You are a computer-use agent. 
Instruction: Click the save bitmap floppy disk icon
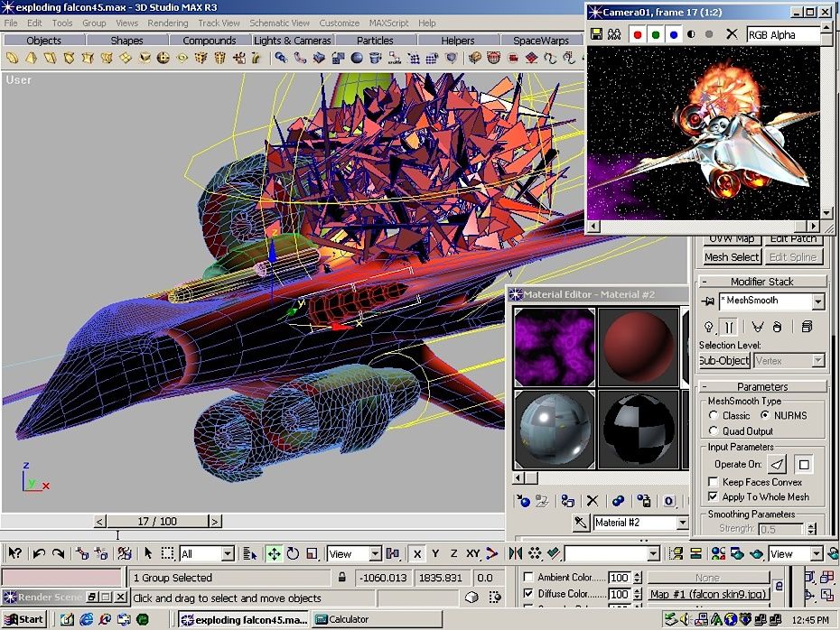coord(596,34)
